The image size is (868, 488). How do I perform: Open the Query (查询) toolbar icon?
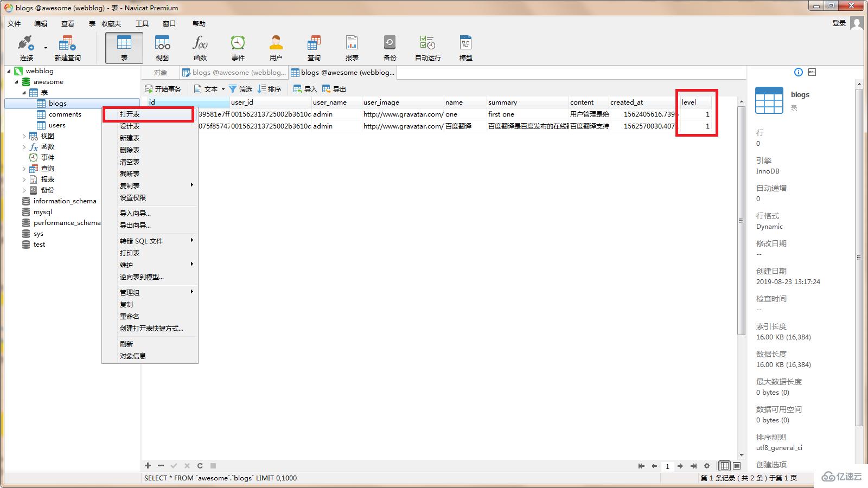click(x=314, y=48)
